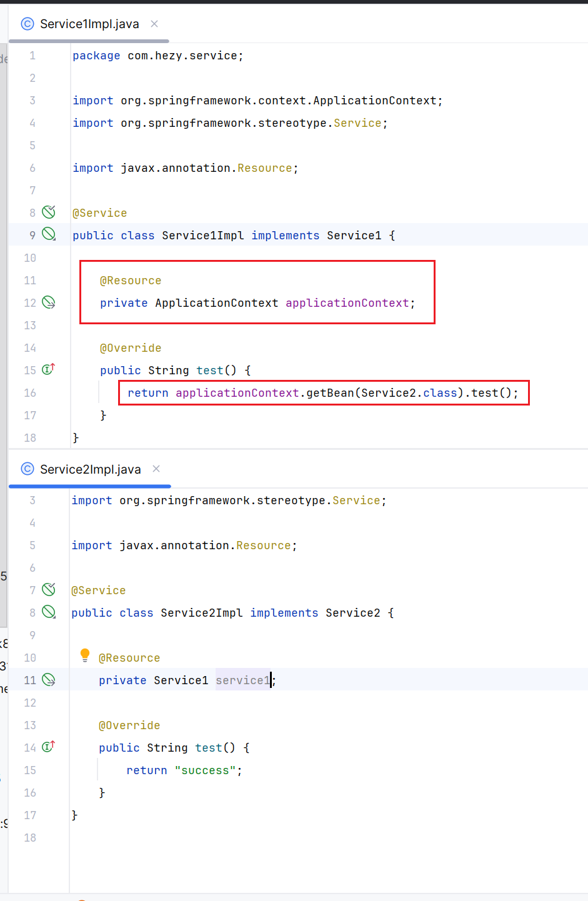Click 'Service1' interface after implements
This screenshot has width=588, height=901.
coord(354,236)
